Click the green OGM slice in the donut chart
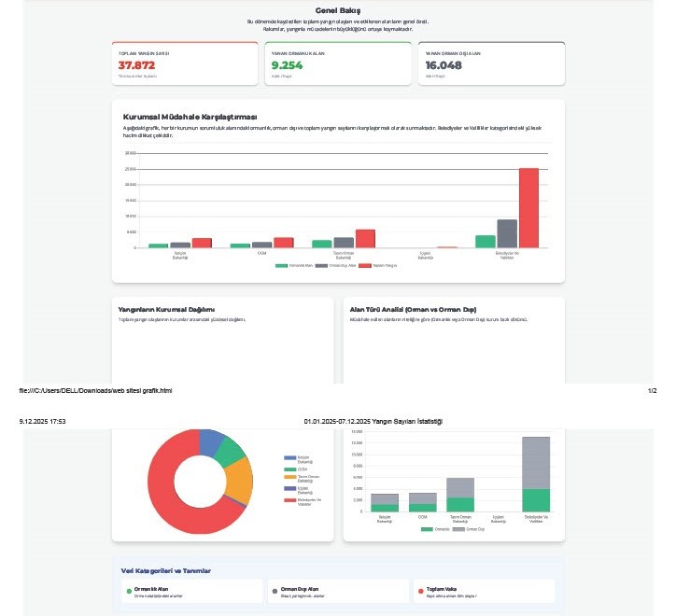The height and width of the screenshot is (616, 676). click(x=231, y=451)
